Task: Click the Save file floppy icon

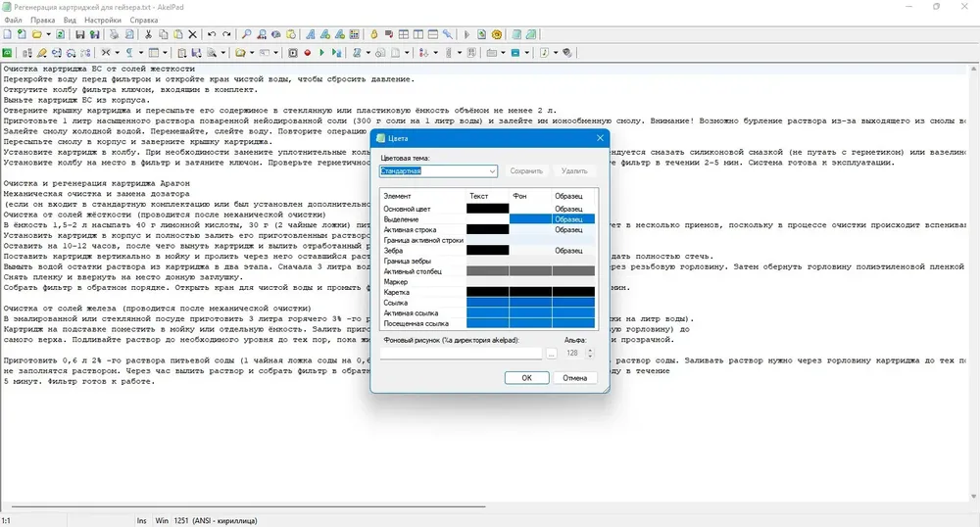Action: click(x=80, y=35)
